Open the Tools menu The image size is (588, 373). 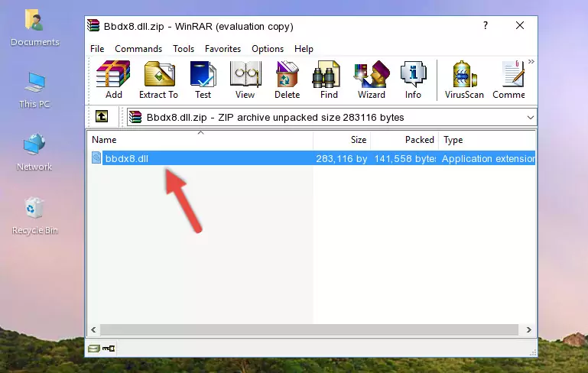coord(184,49)
